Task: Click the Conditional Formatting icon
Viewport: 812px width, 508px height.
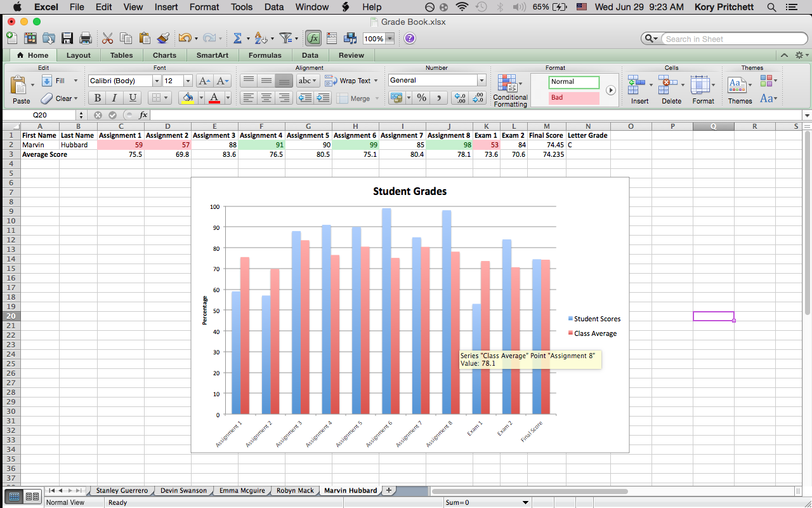Action: (x=507, y=83)
